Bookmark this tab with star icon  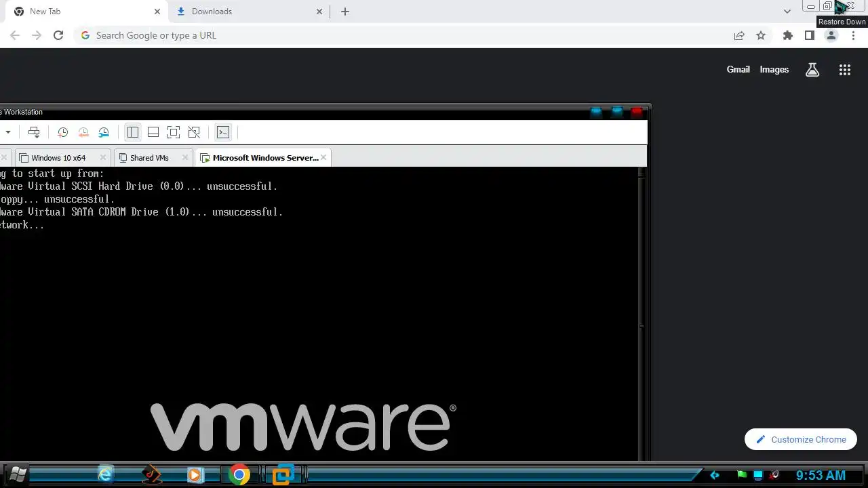point(761,35)
